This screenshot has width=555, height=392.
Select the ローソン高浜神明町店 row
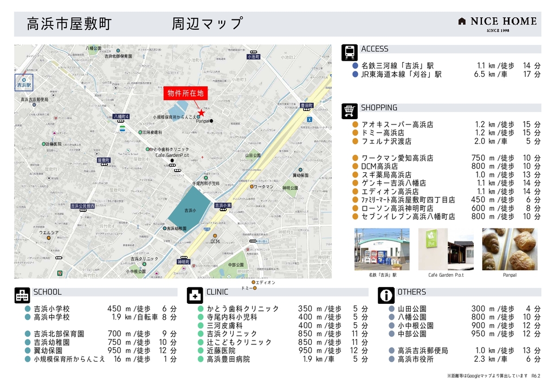click(x=447, y=208)
